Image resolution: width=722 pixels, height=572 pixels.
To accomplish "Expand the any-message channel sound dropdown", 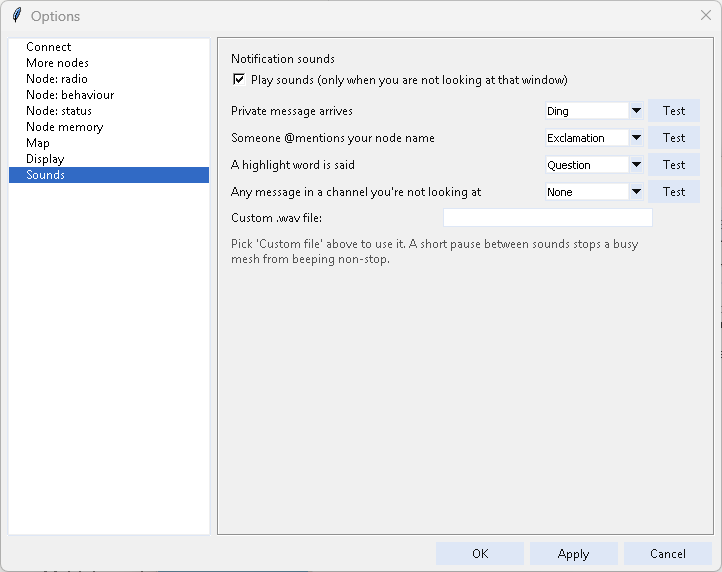I will click(x=636, y=192).
